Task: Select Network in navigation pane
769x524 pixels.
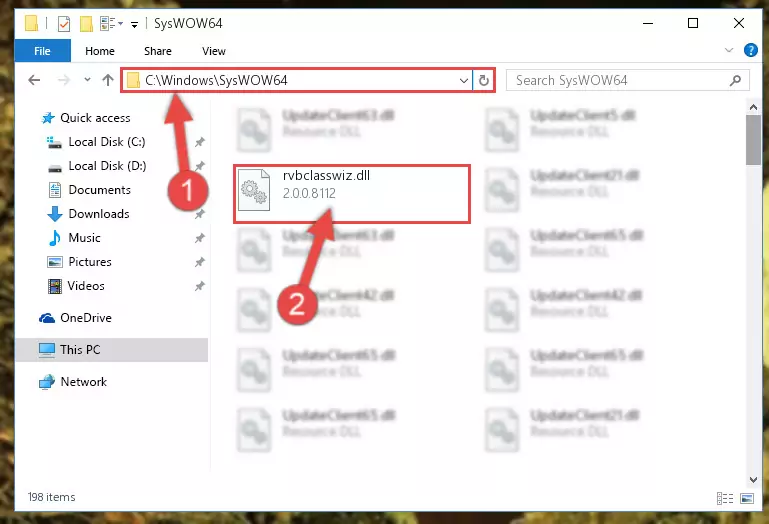Action: coord(83,382)
